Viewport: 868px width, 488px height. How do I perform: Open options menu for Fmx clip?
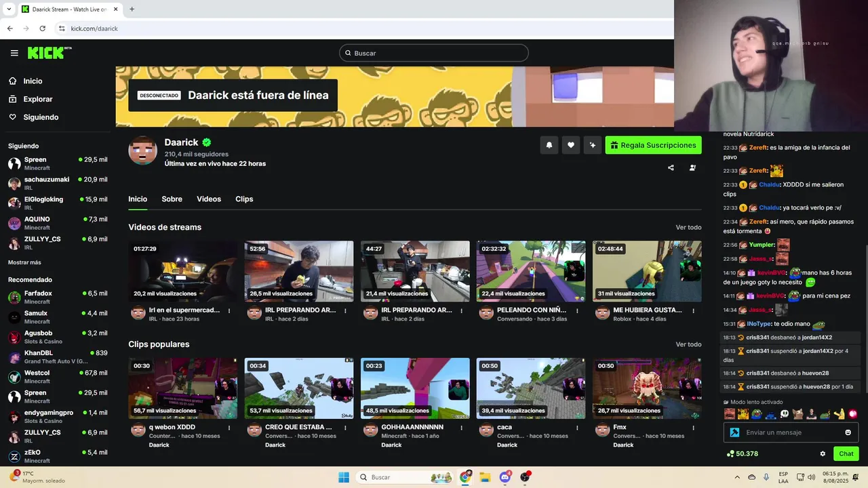(x=694, y=428)
